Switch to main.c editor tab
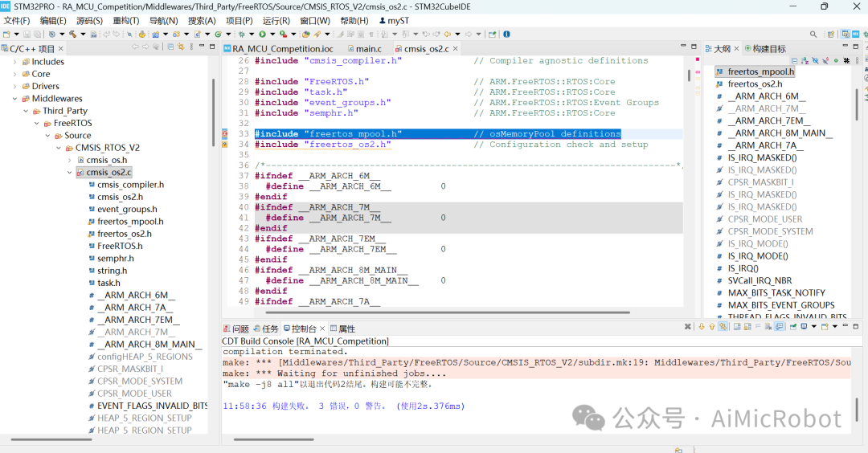This screenshot has width=868, height=453. 365,49
